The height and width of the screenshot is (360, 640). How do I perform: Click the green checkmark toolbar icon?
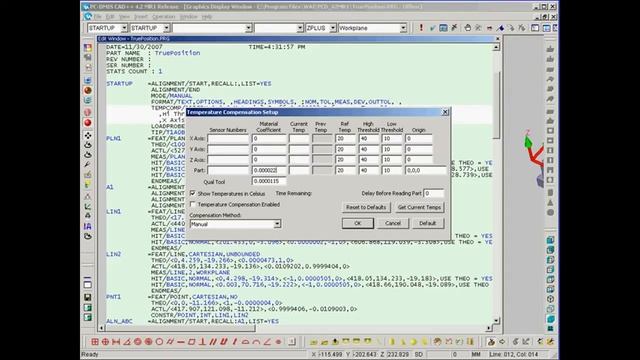(x=432, y=28)
